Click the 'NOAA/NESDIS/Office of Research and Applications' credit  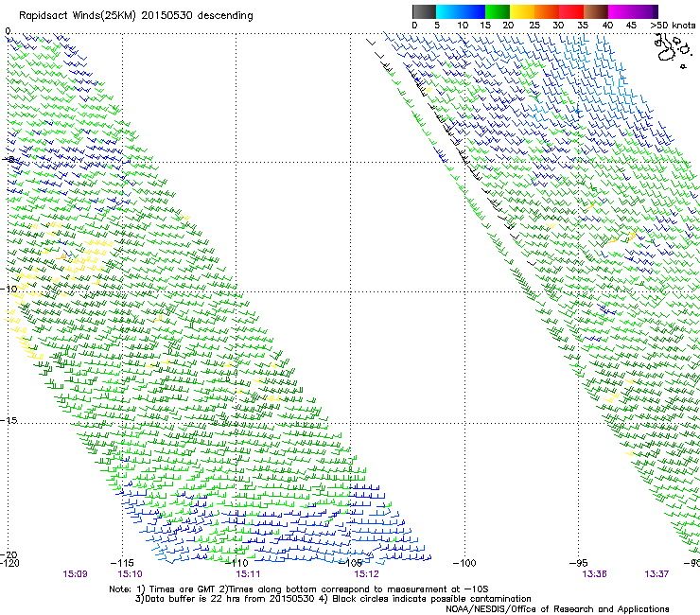(557, 608)
